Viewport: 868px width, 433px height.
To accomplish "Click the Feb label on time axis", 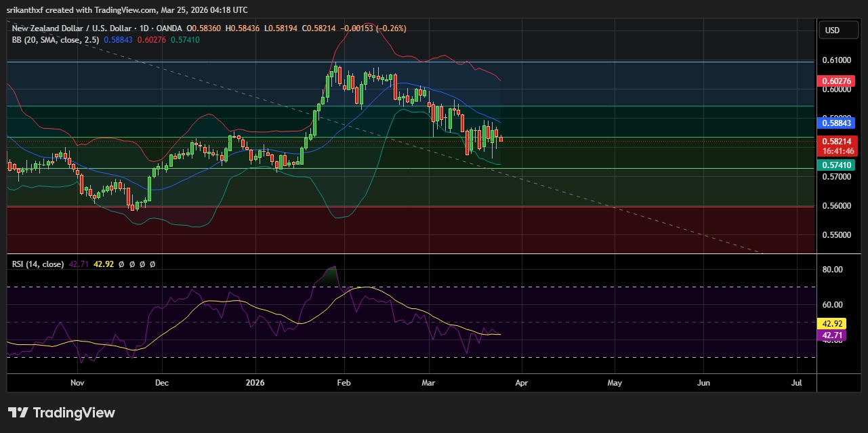I will point(344,382).
